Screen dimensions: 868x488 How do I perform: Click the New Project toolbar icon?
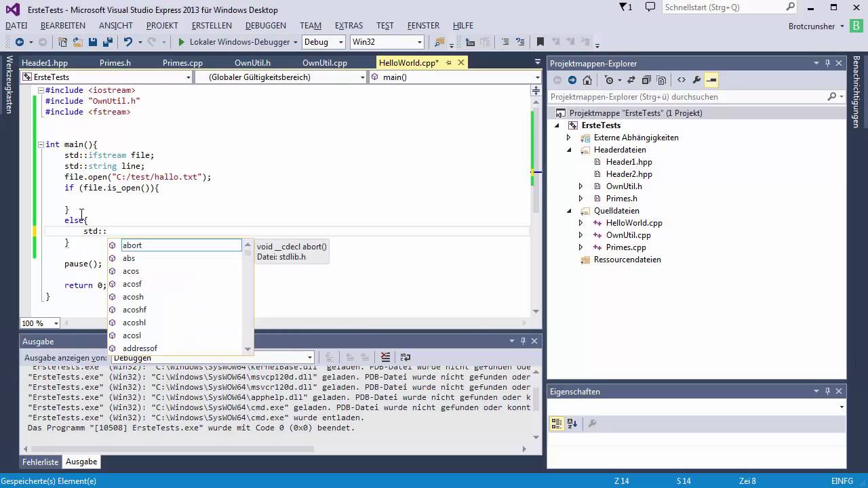[x=63, y=42]
